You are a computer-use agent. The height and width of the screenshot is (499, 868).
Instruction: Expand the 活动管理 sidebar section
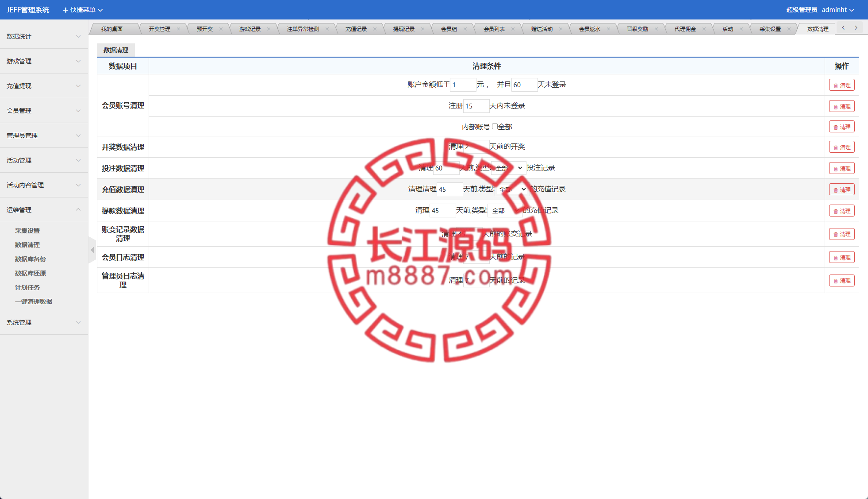click(x=44, y=160)
